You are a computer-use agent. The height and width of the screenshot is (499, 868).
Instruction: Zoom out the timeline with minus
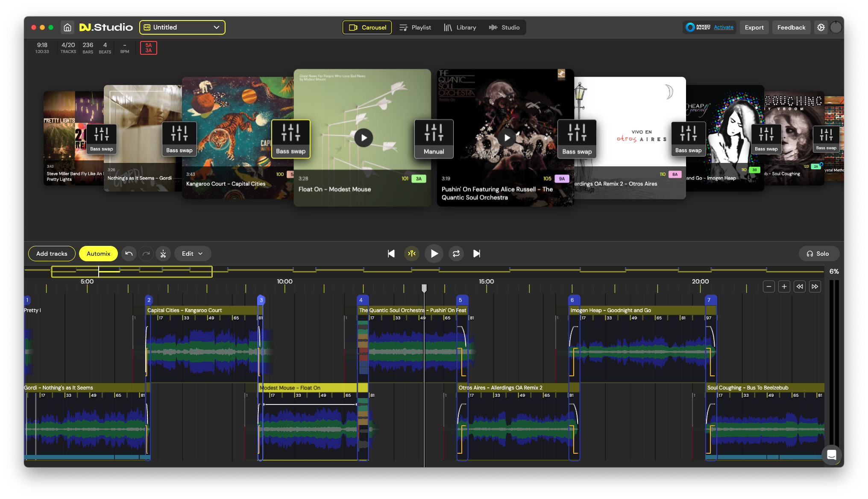click(769, 286)
